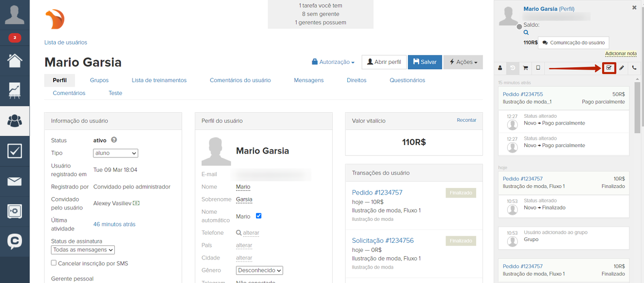Open the Tipo dropdown showing aluno
Viewport: 644px width, 283px height.
click(116, 153)
